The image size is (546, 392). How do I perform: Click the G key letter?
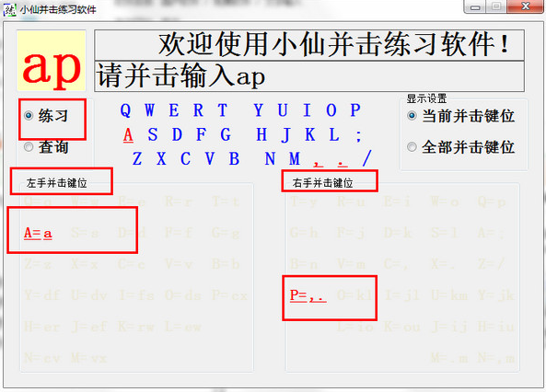pos(226,134)
